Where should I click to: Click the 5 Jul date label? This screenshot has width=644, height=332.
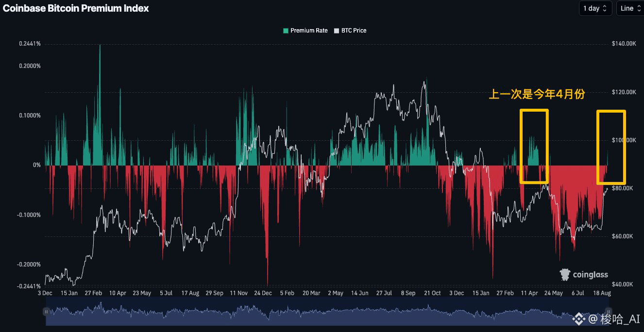coord(166,293)
